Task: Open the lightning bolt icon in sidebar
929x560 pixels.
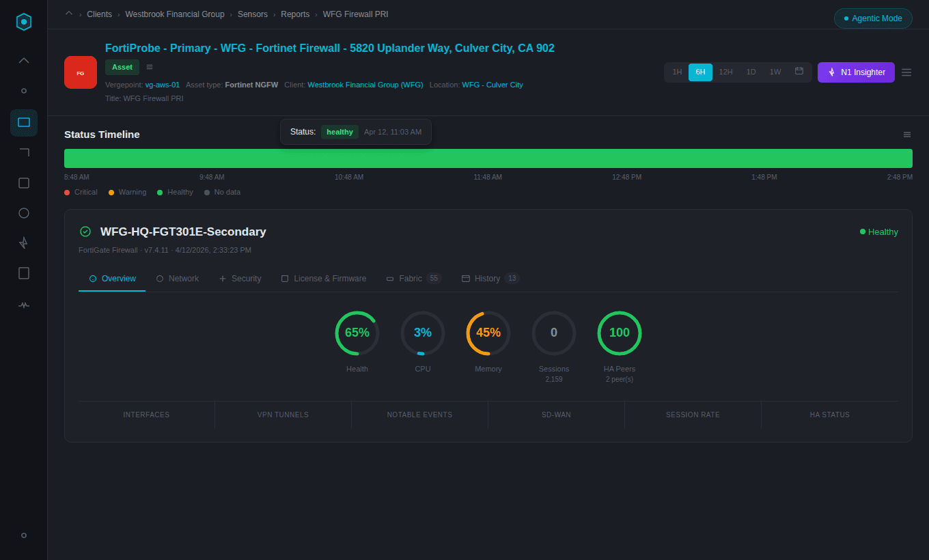Action: pyautogui.click(x=24, y=242)
